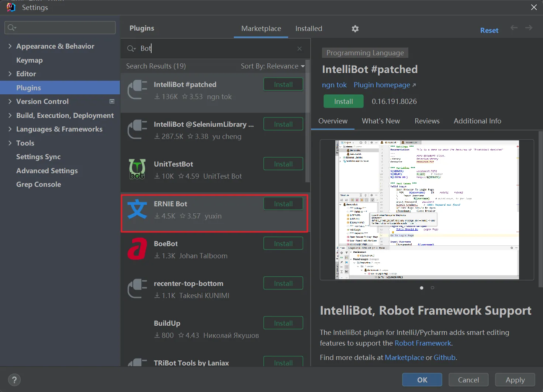Install the recenter-top-bottom plugin

coord(283,283)
